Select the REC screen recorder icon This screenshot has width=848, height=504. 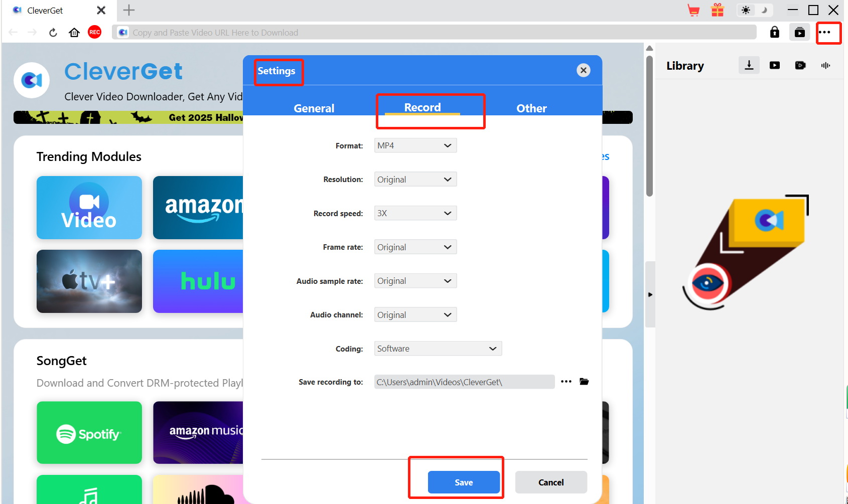pyautogui.click(x=94, y=32)
